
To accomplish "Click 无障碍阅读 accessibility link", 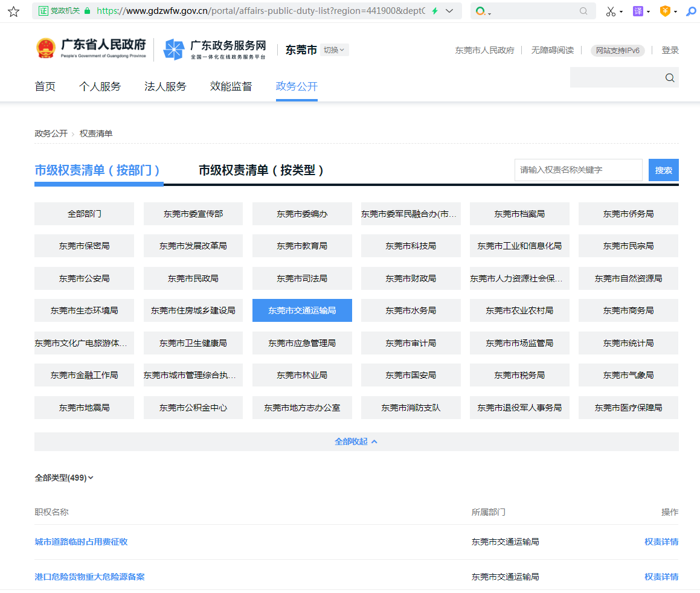I will pos(552,50).
